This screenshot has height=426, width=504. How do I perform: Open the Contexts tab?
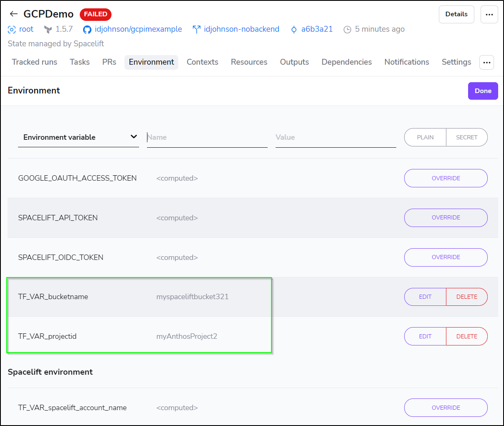click(203, 62)
